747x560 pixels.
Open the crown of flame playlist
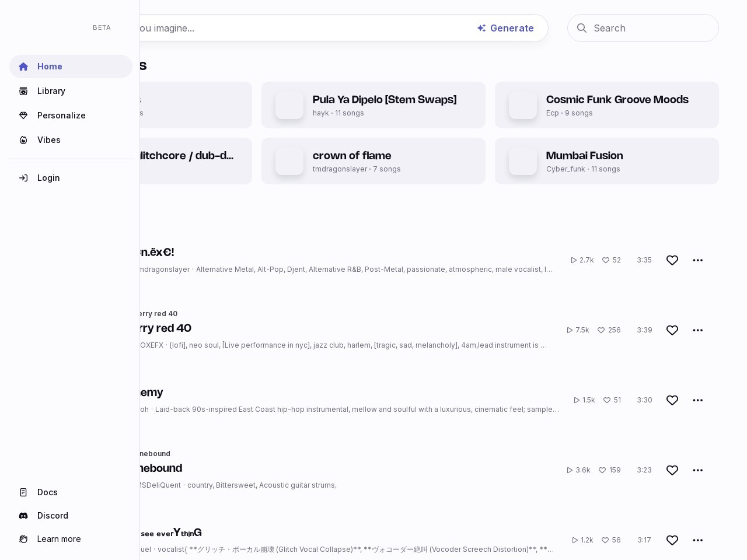coord(352,156)
